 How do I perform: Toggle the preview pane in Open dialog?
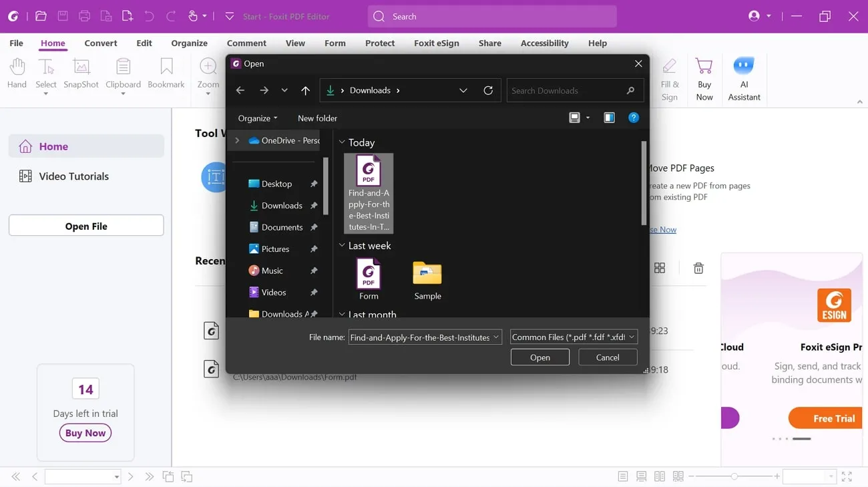pyautogui.click(x=609, y=118)
